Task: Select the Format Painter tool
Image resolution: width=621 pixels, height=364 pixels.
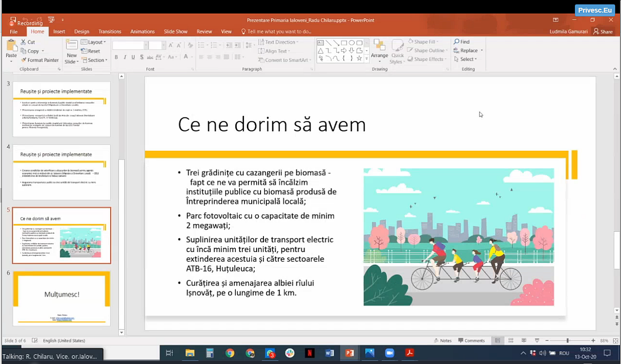Action: click(39, 60)
